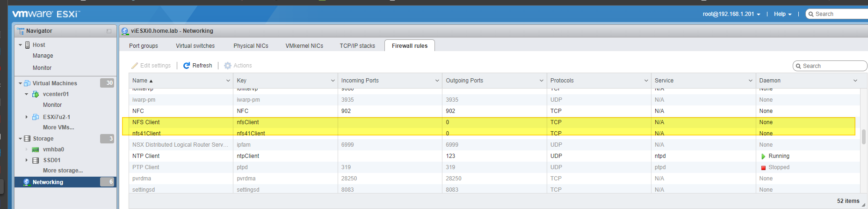The image size is (868, 209).
Task: Select the NFC firewall rule row
Action: click(x=494, y=111)
